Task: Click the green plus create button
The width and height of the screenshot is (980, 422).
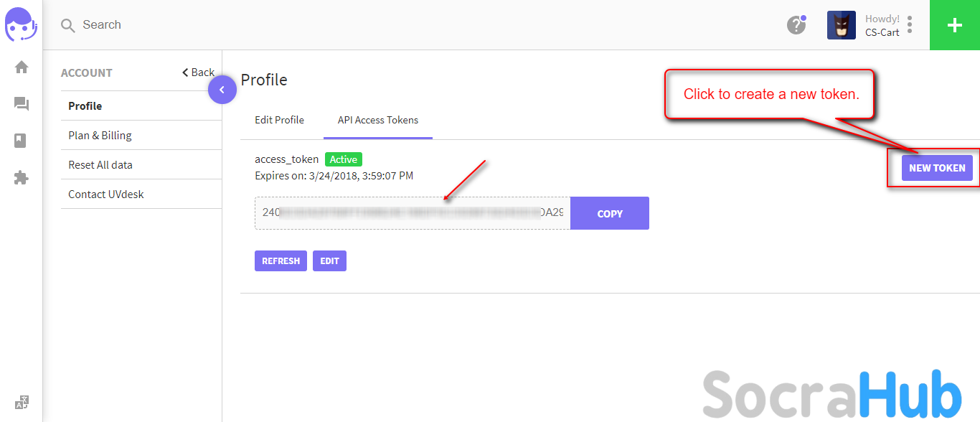Action: click(x=954, y=25)
